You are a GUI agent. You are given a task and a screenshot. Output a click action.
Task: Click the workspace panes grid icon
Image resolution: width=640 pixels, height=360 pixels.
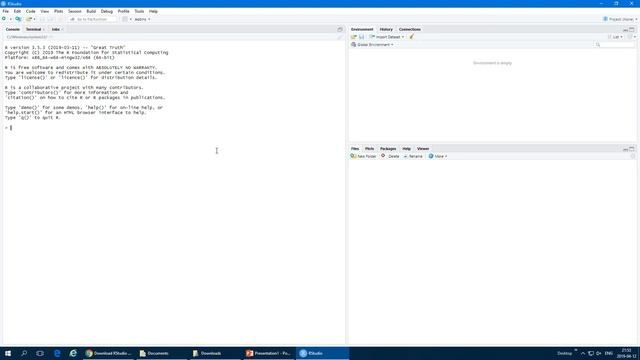click(125, 19)
